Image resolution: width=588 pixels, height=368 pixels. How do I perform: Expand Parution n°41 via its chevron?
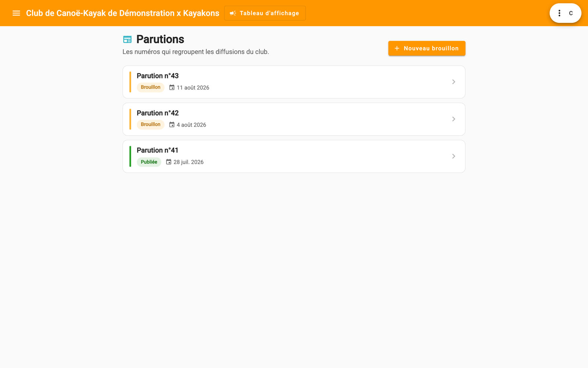pos(453,156)
